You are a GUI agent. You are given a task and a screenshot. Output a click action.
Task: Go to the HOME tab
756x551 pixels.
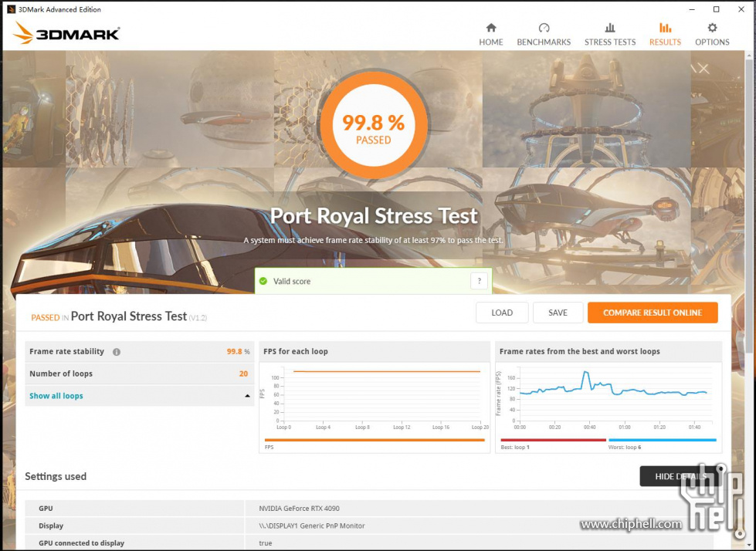[x=491, y=34]
